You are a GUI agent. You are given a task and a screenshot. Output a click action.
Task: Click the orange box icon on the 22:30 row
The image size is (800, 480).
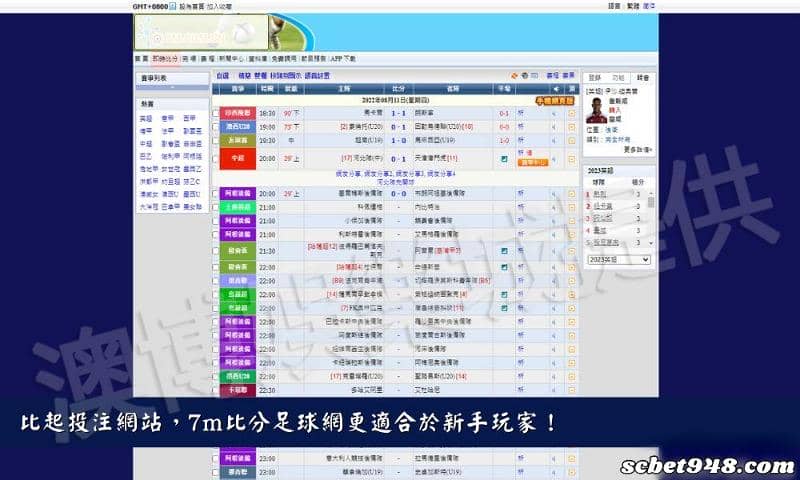[x=571, y=390]
